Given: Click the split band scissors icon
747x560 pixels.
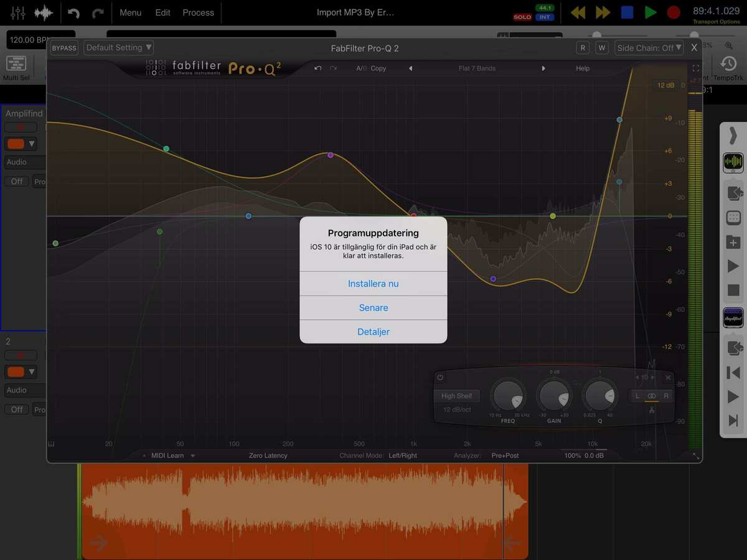Looking at the screenshot, I should coord(652,410).
